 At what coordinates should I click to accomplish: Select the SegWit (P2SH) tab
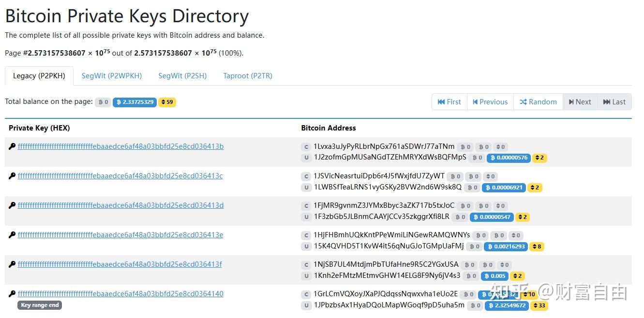[x=182, y=76]
